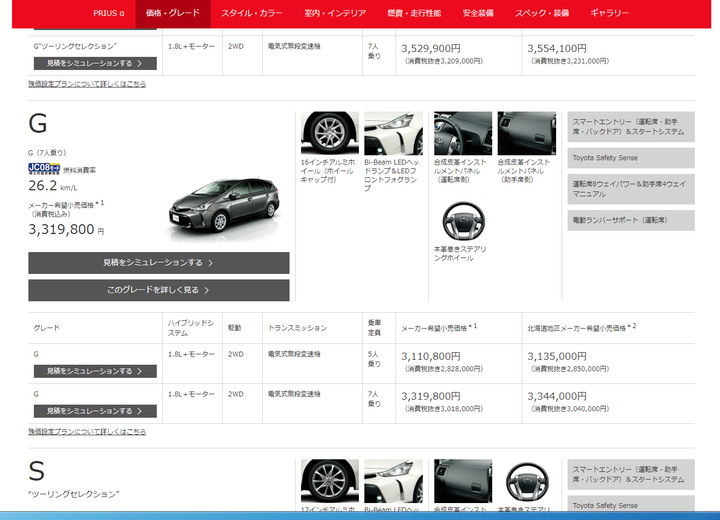Click the JC08 mode fuel economy badge

click(44, 169)
